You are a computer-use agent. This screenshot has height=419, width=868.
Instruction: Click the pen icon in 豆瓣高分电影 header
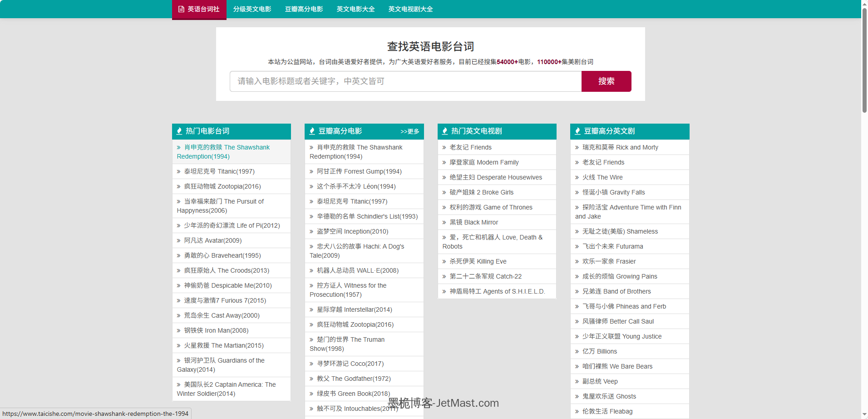312,131
